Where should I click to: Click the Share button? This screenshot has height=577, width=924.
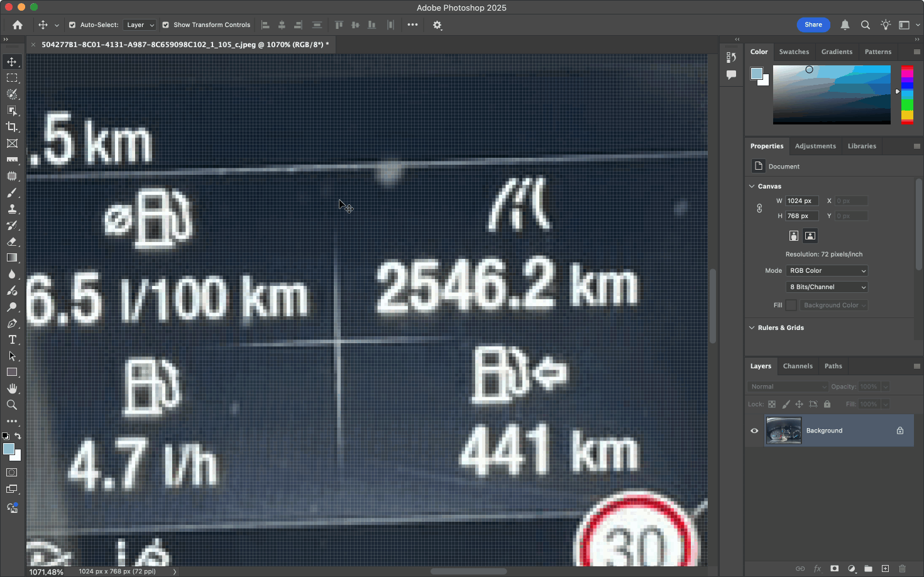tap(813, 25)
